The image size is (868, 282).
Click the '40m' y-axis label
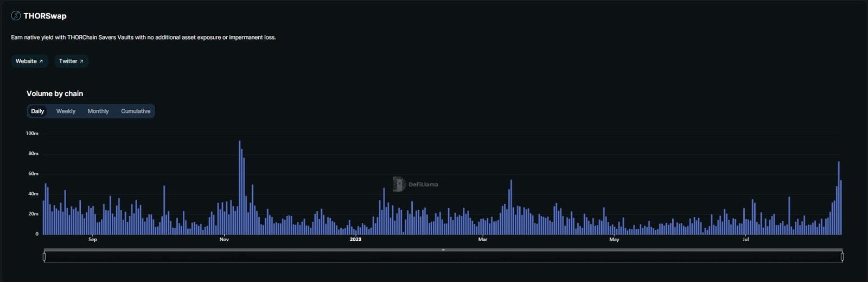(x=34, y=193)
